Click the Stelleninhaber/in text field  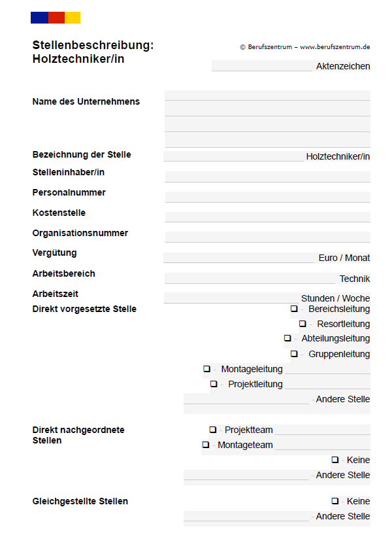268,177
